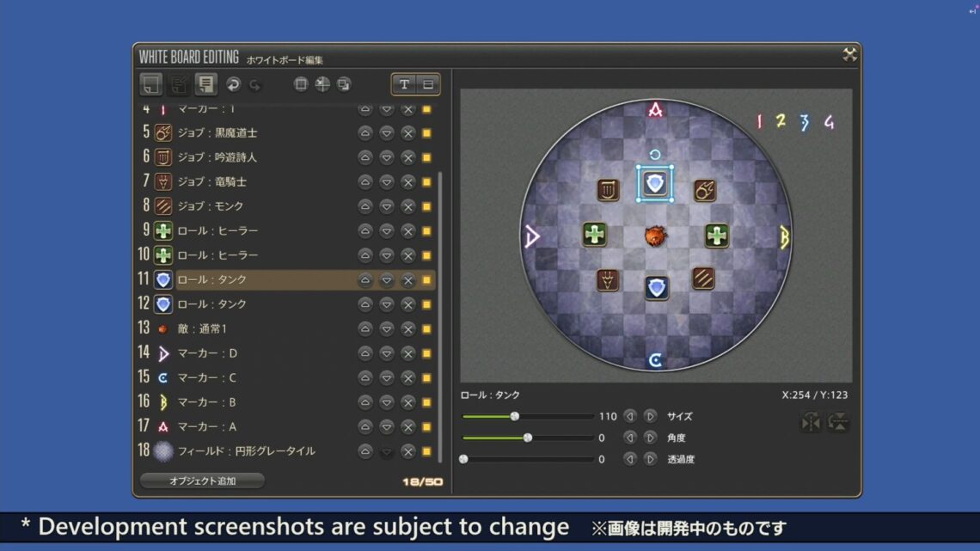
Task: Select the undo icon in the toolbar
Action: click(x=234, y=84)
